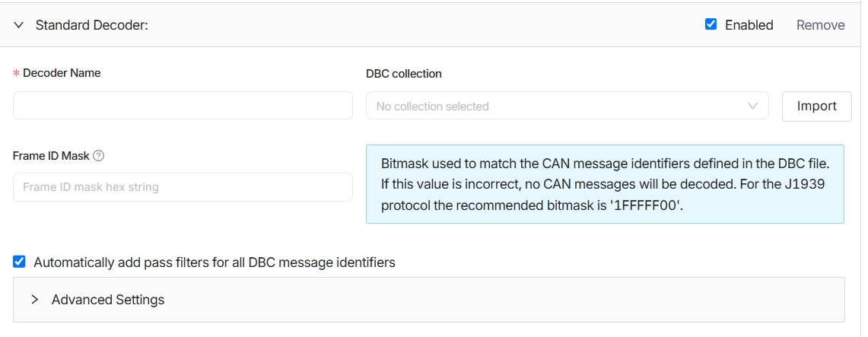Image resolution: width=868 pixels, height=337 pixels.
Task: Click the Decoder Name field label
Action: point(62,73)
